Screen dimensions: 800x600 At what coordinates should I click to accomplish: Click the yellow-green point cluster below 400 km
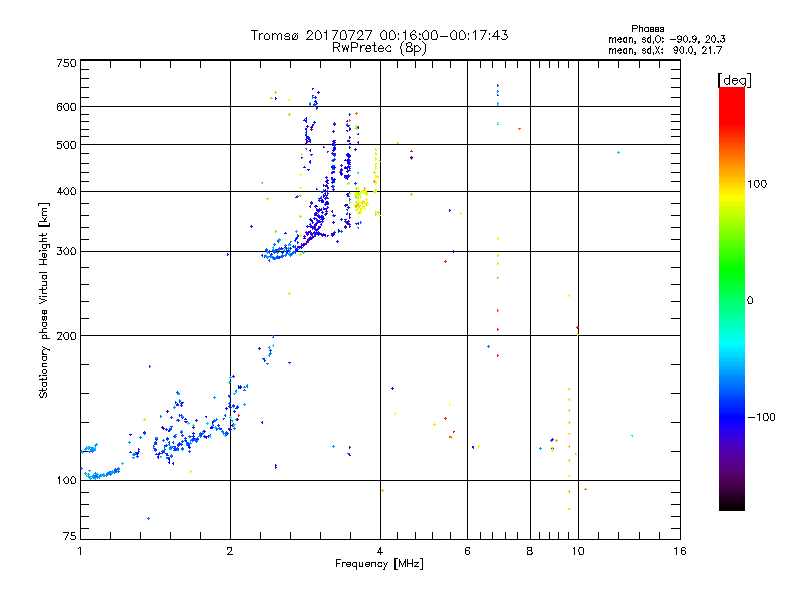click(x=361, y=200)
